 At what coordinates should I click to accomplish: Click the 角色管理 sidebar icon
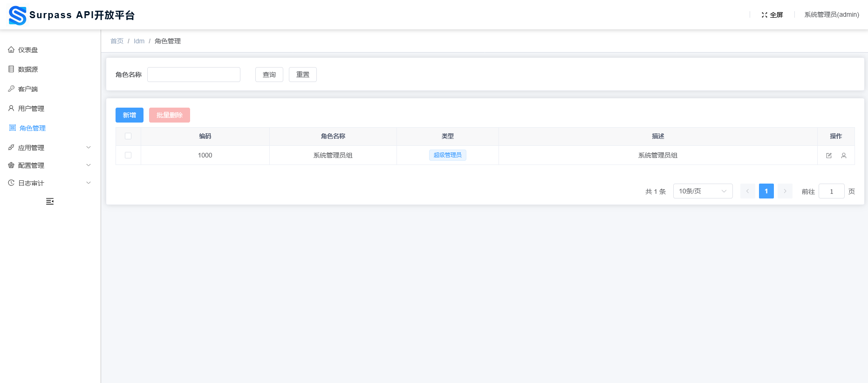[x=13, y=128]
